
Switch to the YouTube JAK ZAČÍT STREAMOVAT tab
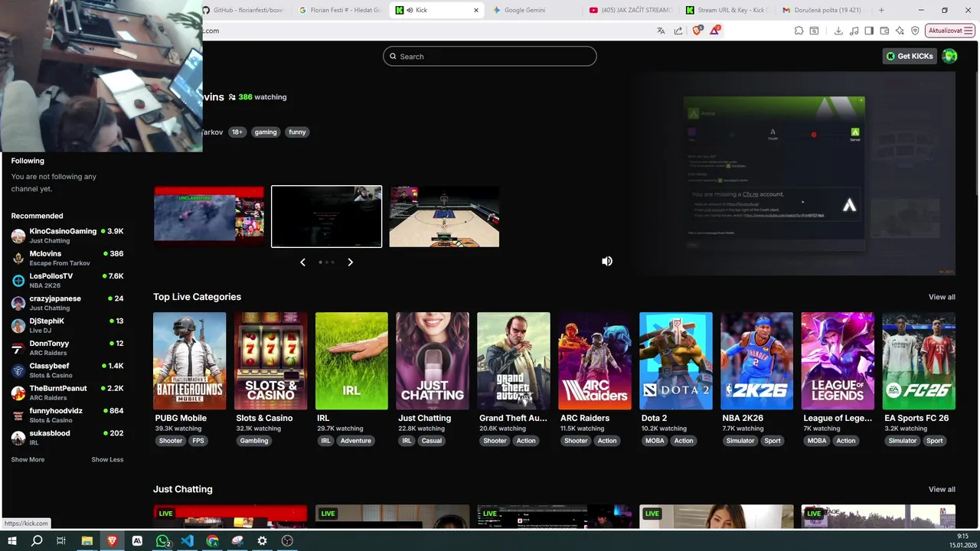click(x=630, y=10)
